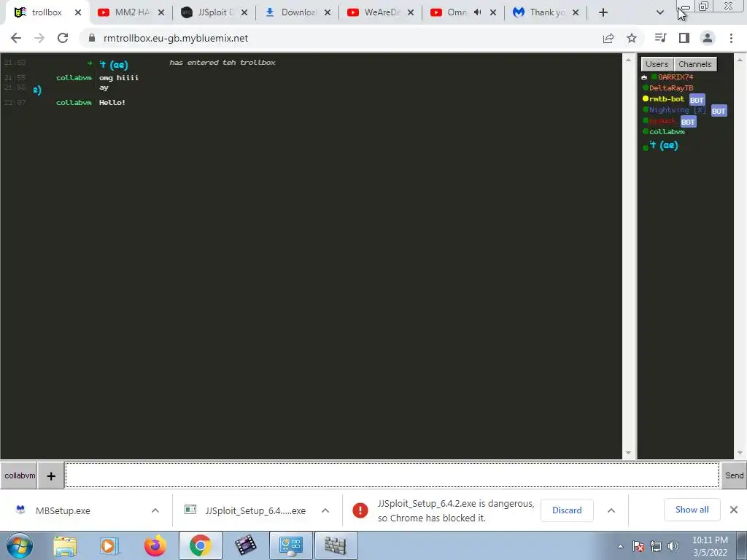Screen dimensions: 747x560
Task: Switch to the trollbox tab
Action: [x=47, y=12]
